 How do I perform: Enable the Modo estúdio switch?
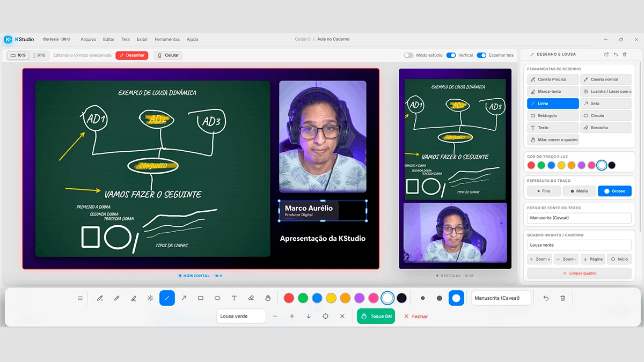pos(409,55)
